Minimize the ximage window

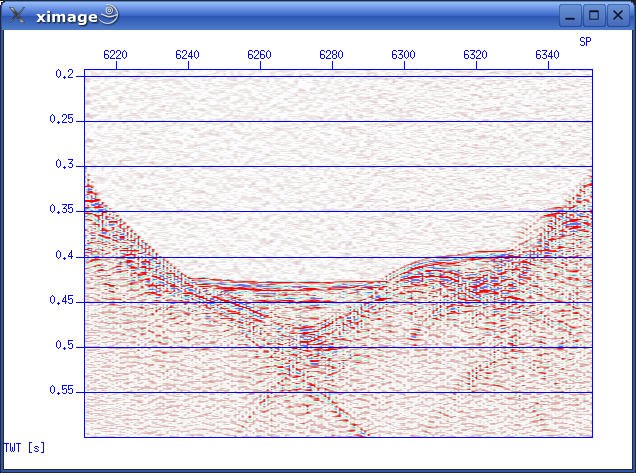coord(570,15)
